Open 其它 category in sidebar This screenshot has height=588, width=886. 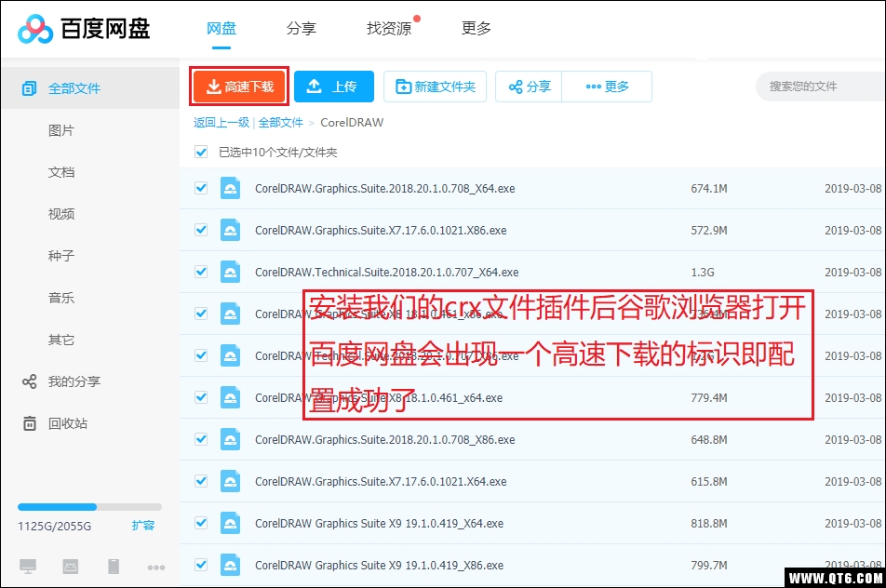(x=61, y=340)
